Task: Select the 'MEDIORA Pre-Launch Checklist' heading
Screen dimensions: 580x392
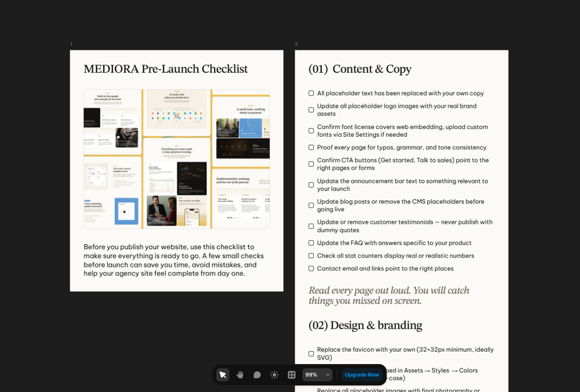Action: [x=166, y=69]
